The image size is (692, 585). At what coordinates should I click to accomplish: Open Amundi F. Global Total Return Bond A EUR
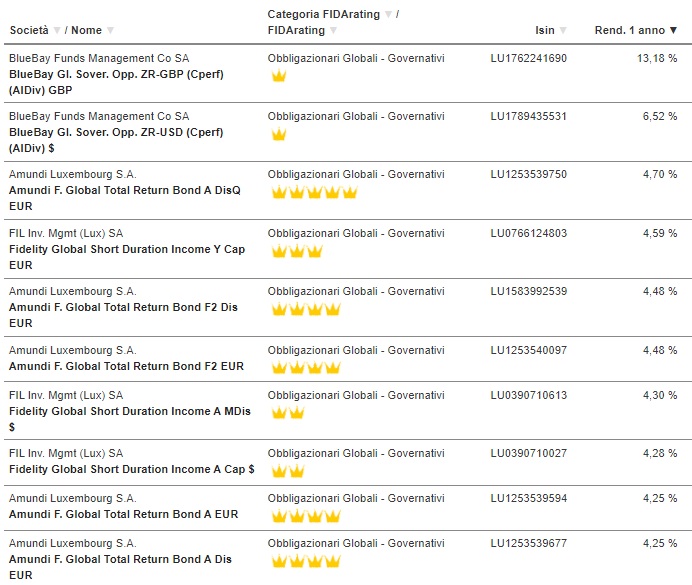tap(124, 514)
